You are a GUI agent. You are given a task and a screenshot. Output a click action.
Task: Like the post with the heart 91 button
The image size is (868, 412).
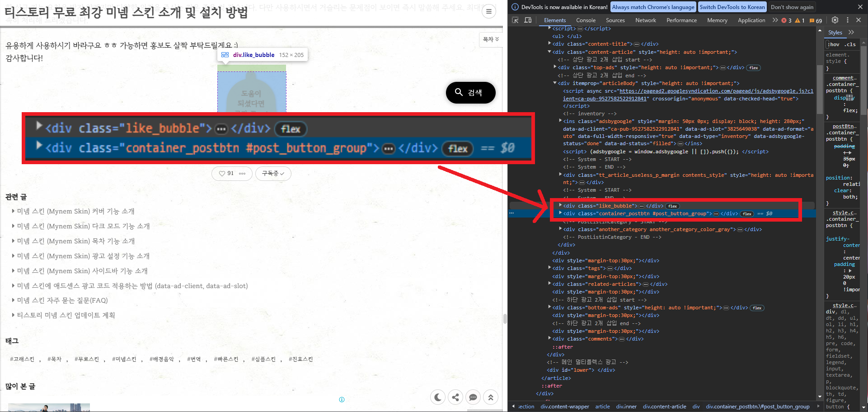(x=226, y=173)
